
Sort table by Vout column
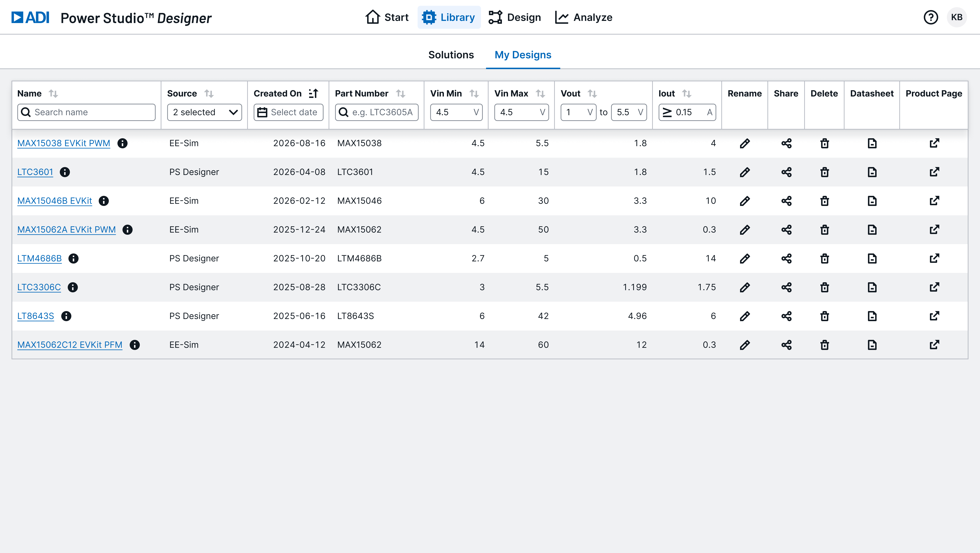pyautogui.click(x=592, y=93)
